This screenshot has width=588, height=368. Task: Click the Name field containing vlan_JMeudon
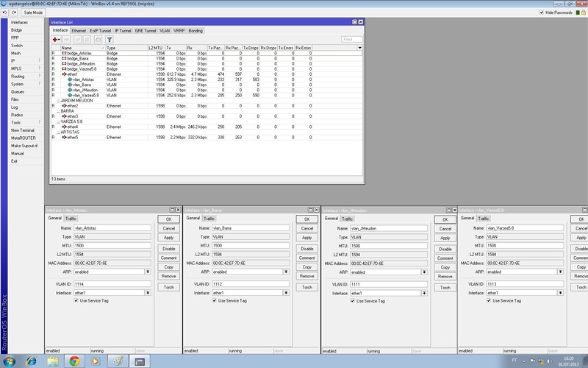389,228
